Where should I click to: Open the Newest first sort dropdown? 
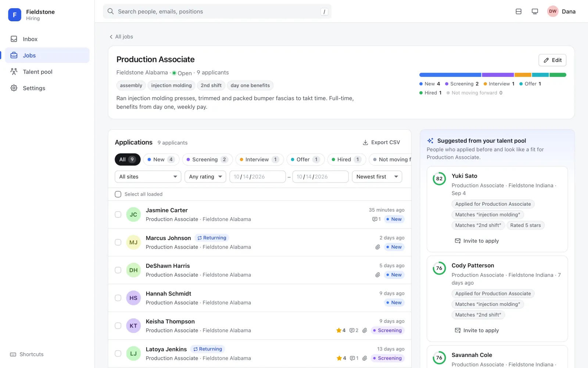click(x=377, y=177)
